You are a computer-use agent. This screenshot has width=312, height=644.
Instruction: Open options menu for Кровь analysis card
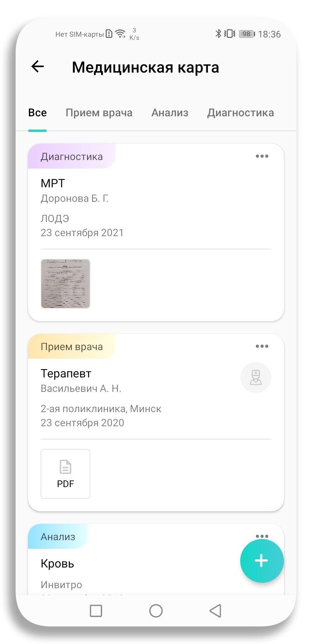pyautogui.click(x=262, y=536)
